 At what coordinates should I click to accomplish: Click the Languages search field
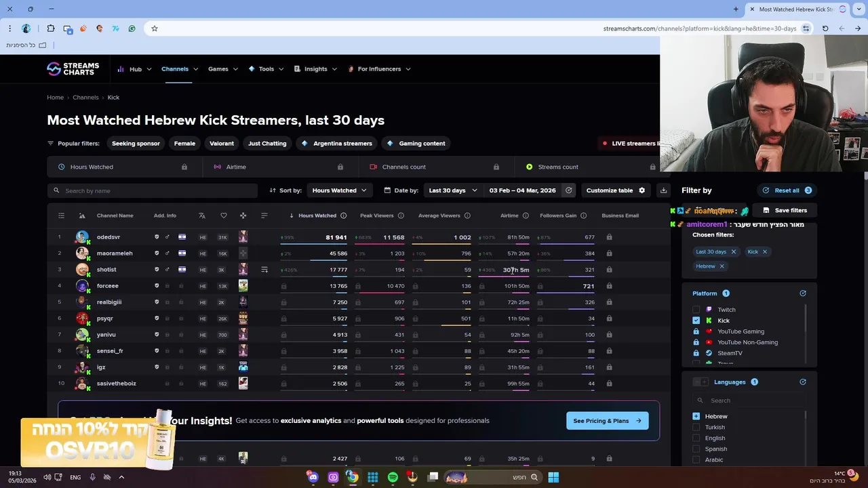point(749,401)
